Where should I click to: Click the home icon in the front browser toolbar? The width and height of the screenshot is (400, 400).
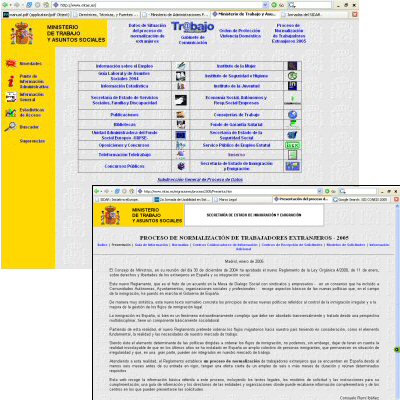pyautogui.click(x=132, y=191)
